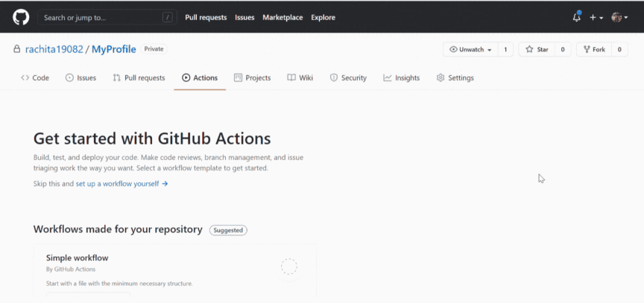
Task: Go to GitHub home via Octocat logo
Action: [x=21, y=17]
